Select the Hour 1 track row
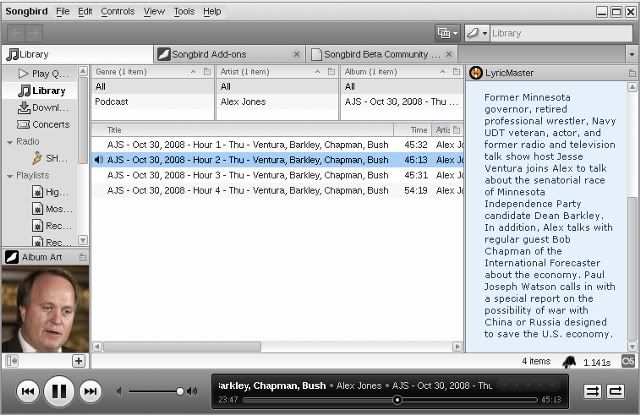The width and height of the screenshot is (640, 415). [x=278, y=145]
